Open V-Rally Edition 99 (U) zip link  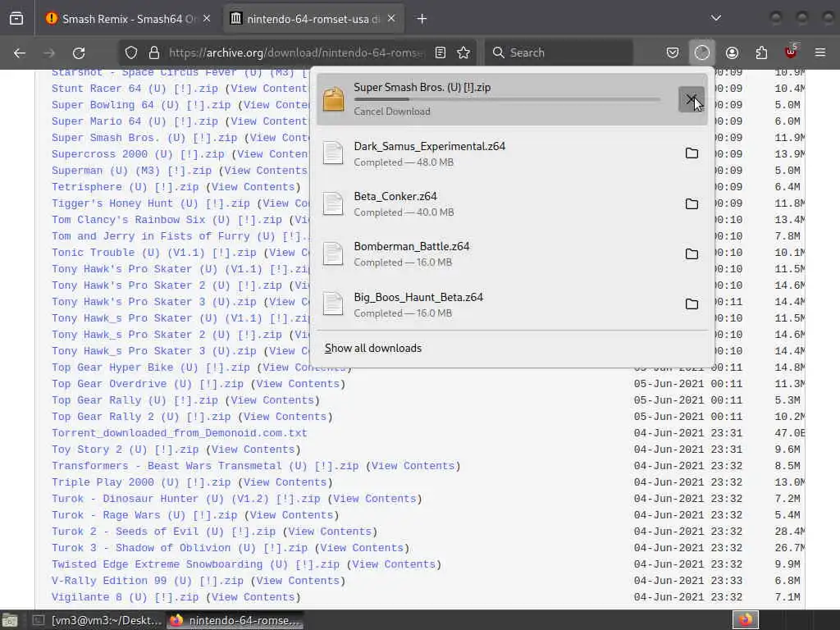click(148, 581)
